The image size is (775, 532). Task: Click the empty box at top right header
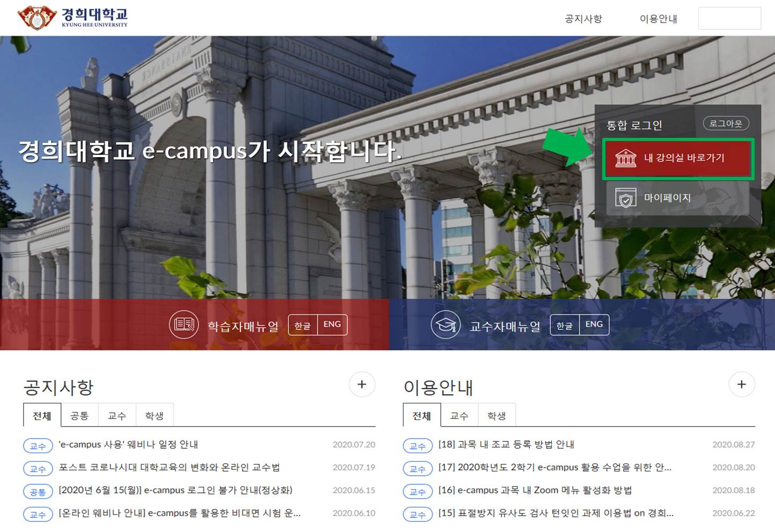pyautogui.click(x=729, y=18)
